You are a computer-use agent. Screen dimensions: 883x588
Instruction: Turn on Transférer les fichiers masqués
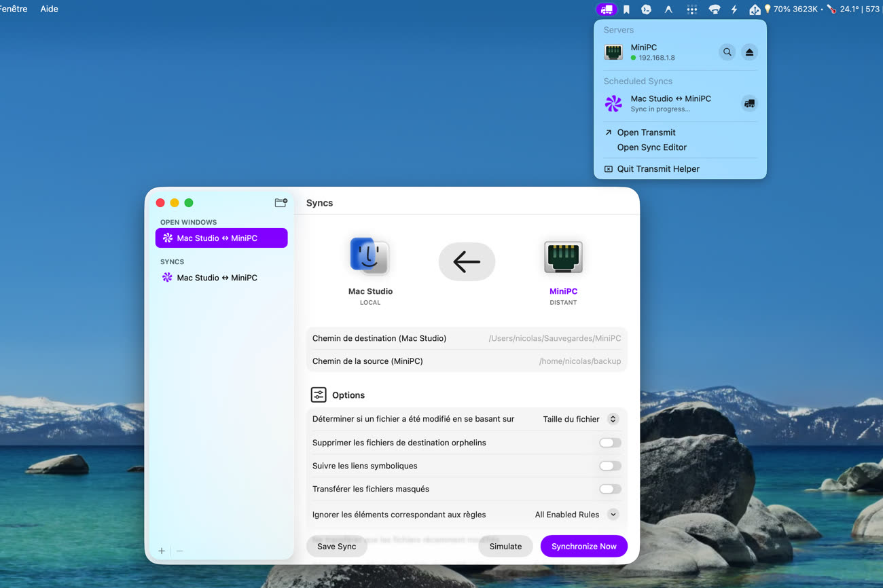click(x=610, y=489)
